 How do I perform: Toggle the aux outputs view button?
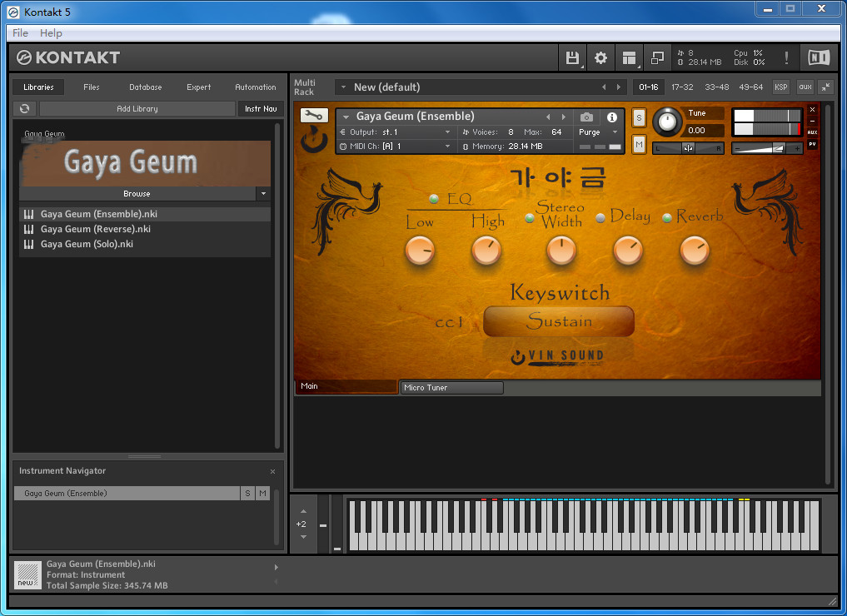[805, 87]
